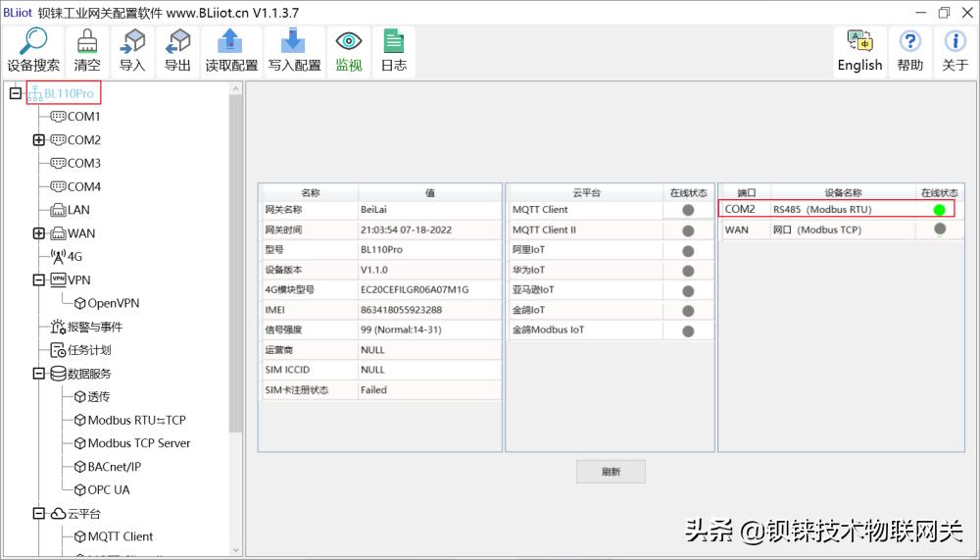
Task: Click the tree scrollbar up arrow
Action: click(235, 89)
